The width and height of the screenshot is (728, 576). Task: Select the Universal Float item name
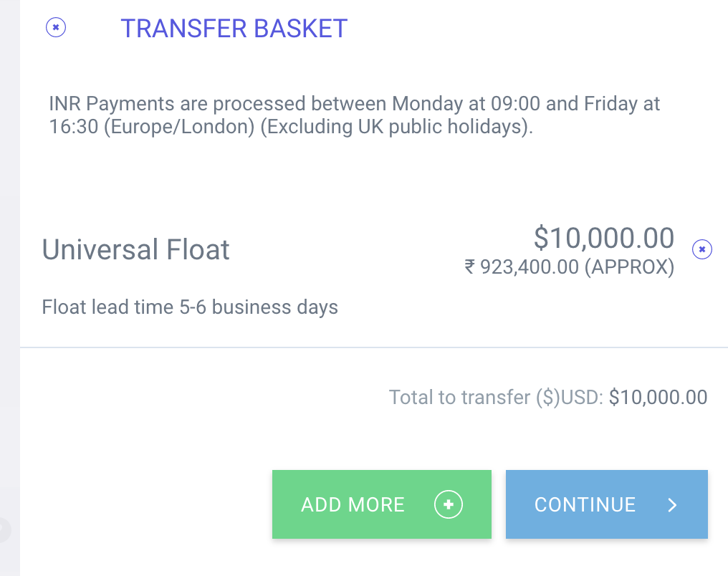pos(135,249)
